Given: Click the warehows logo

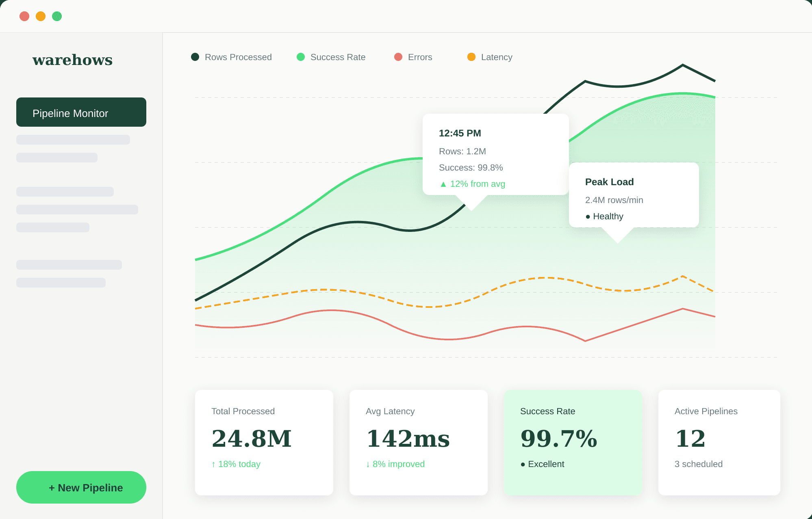Looking at the screenshot, I should 72,60.
